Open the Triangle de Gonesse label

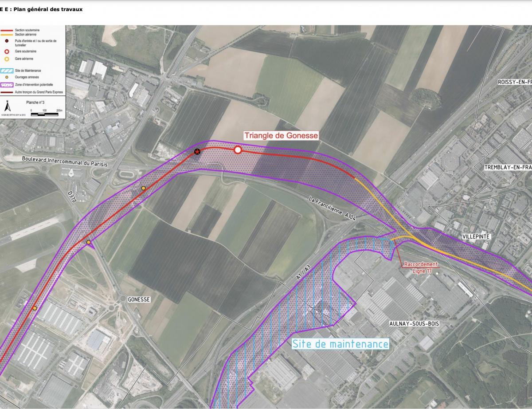[x=281, y=135]
